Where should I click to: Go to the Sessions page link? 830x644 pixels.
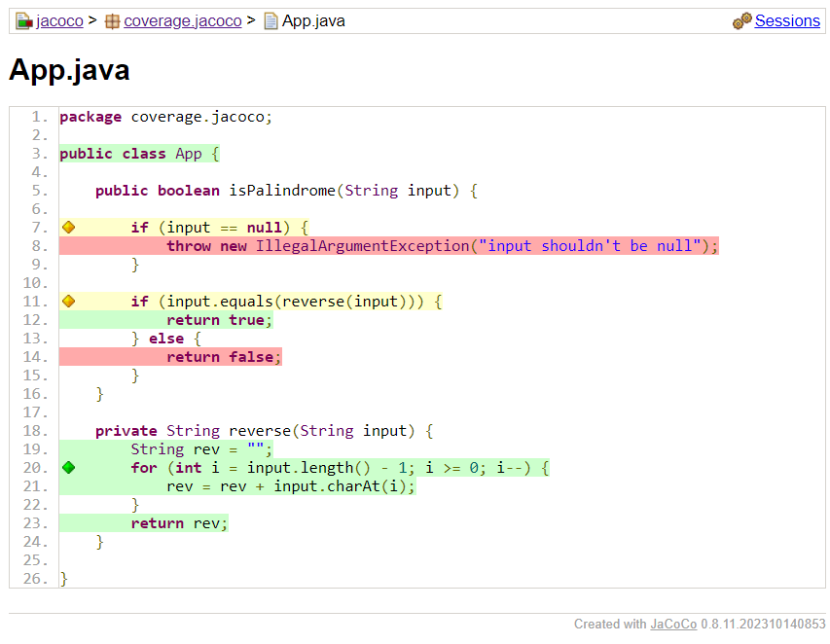coord(787,20)
